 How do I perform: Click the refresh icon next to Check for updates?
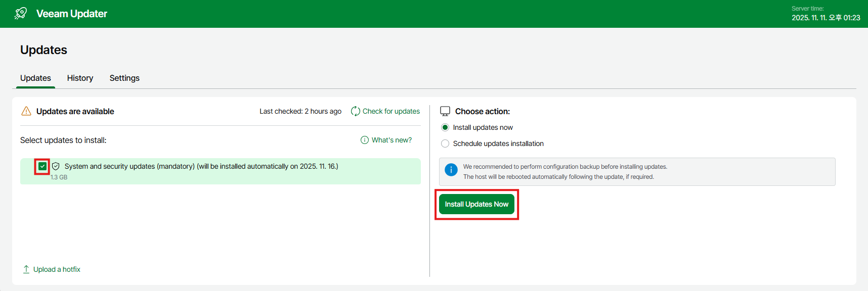[x=356, y=111]
